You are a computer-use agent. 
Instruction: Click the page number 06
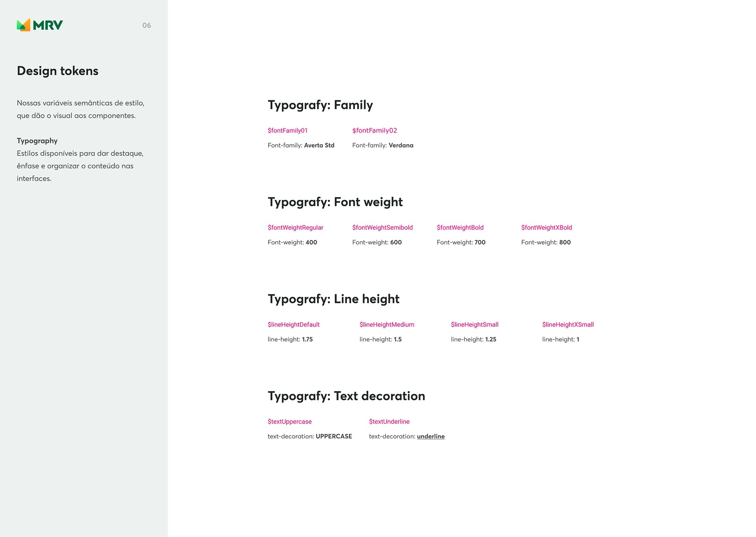(x=146, y=26)
